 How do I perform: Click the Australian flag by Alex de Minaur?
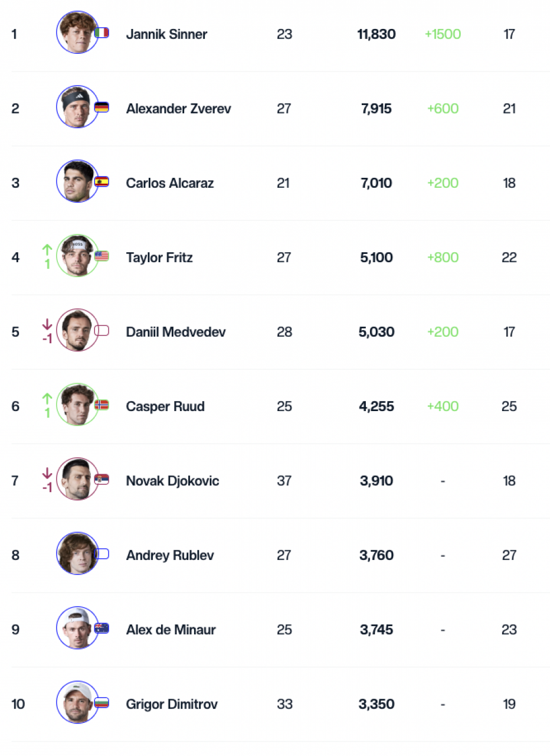102,628
